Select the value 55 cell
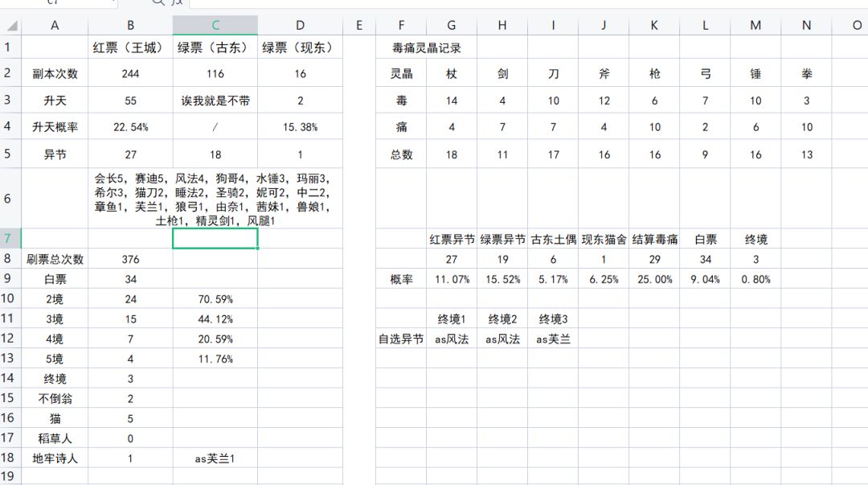868x485 pixels. (x=131, y=101)
